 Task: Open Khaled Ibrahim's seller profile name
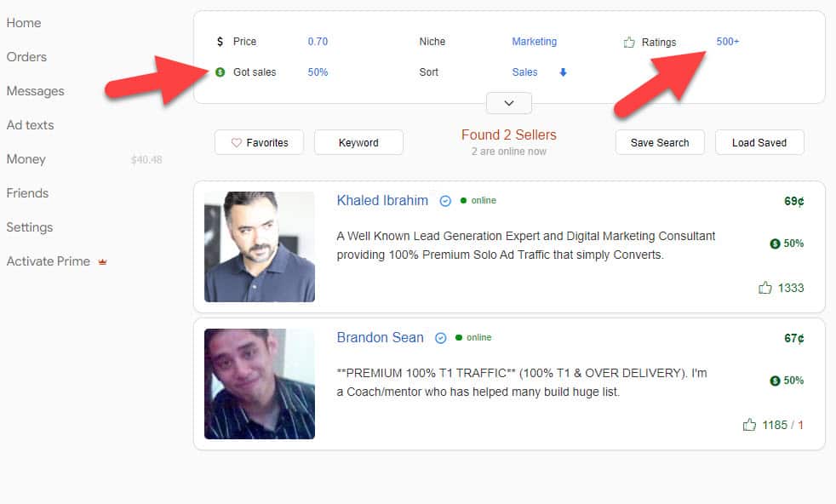pos(382,201)
